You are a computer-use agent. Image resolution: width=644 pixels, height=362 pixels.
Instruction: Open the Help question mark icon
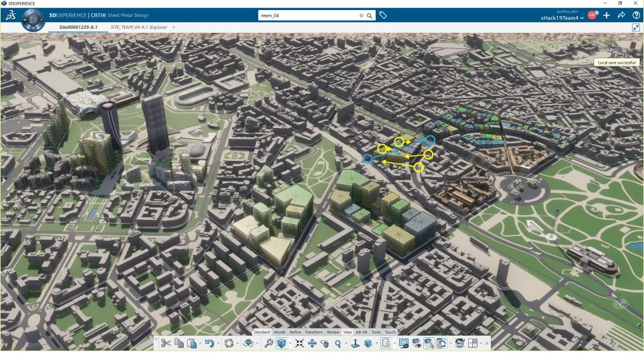pyautogui.click(x=636, y=15)
